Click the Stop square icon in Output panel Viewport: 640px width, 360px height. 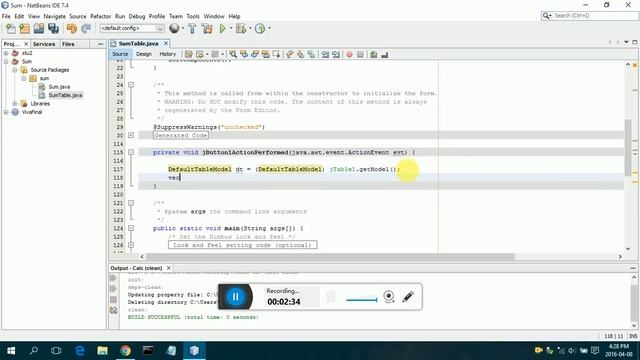pyautogui.click(x=113, y=300)
